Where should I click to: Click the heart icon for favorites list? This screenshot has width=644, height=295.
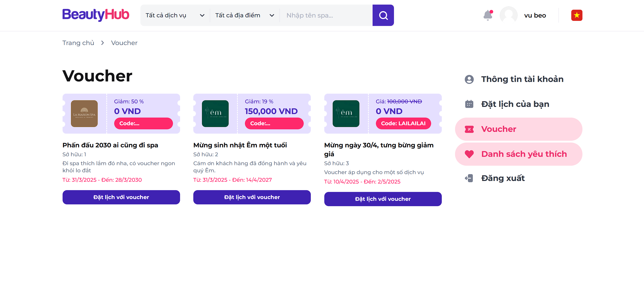pos(469,154)
